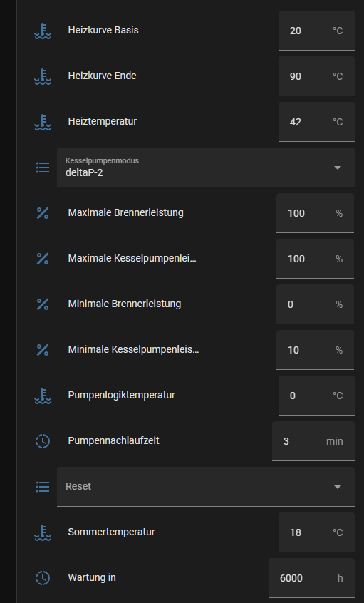Click the thermometer icon next to Heizkurve Ende
The width and height of the screenshot is (364, 603).
(x=43, y=76)
